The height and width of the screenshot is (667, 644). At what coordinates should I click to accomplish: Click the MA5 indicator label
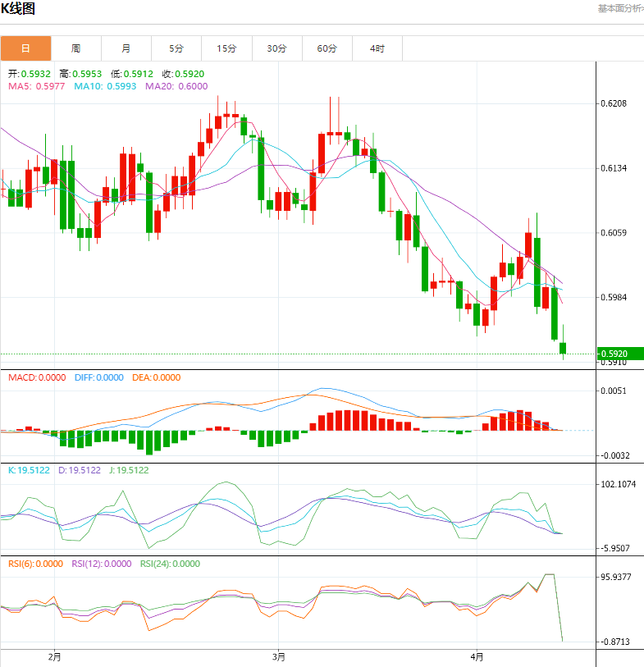[38, 86]
